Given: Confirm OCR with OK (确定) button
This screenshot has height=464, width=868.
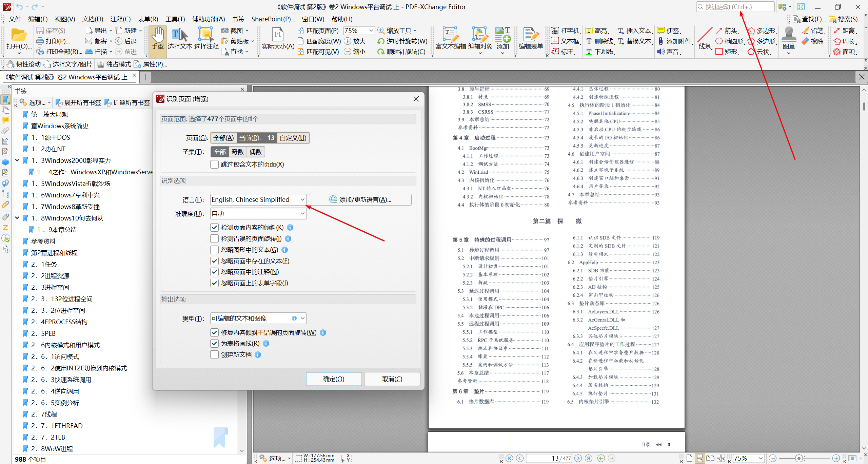Looking at the screenshot, I should 334,379.
